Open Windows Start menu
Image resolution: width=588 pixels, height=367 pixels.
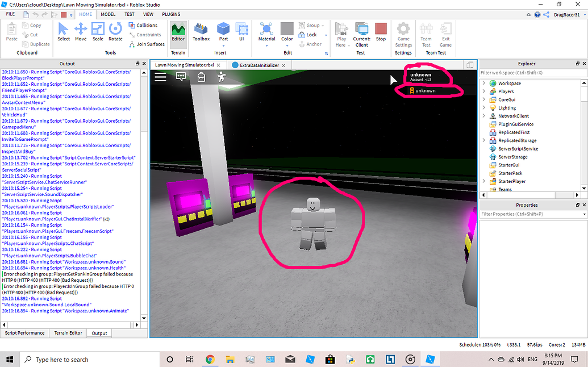tap(10, 360)
